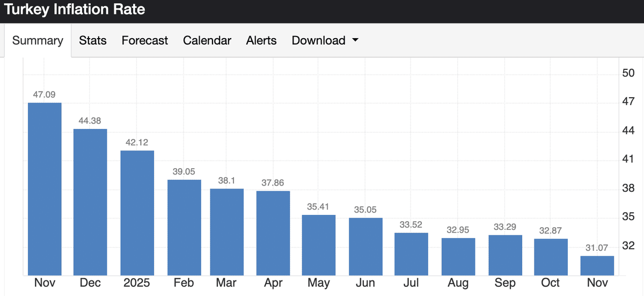Select the first Nov bar at 47.09
The image size is (644, 296).
coord(45,188)
